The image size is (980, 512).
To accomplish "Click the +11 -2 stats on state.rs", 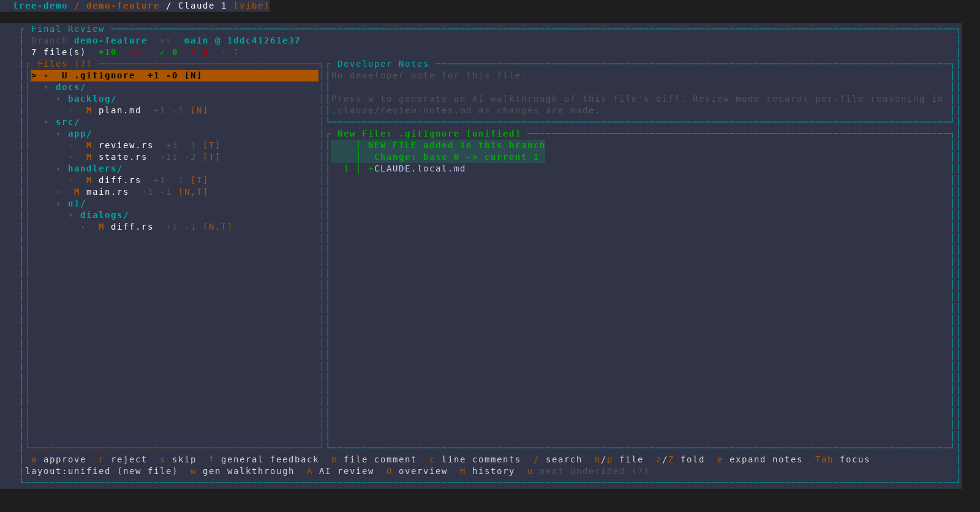I will pyautogui.click(x=178, y=157).
